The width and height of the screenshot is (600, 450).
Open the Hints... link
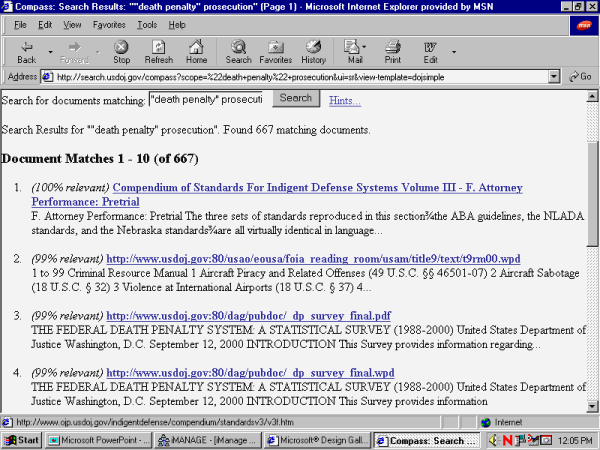[x=345, y=101]
